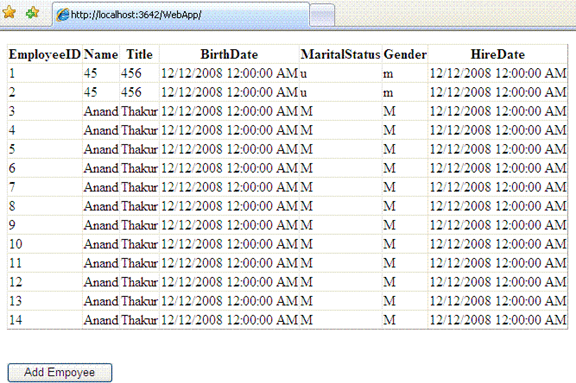
Task: Click Gender cell m in row 2
Action: click(405, 92)
